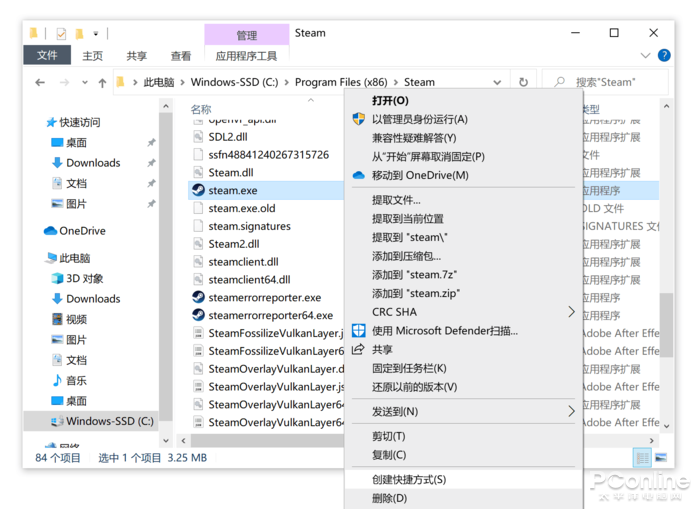Refresh the Steam folder view
Image resolution: width=700 pixels, height=509 pixels.
point(523,82)
